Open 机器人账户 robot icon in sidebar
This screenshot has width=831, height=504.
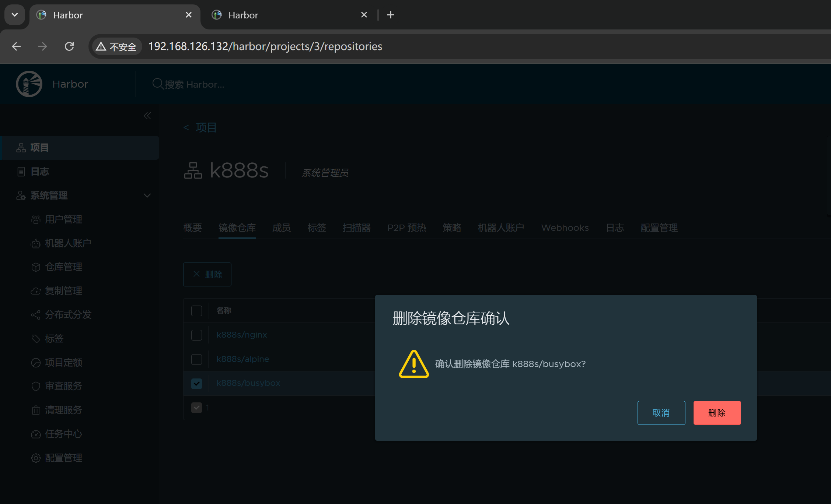coord(36,243)
